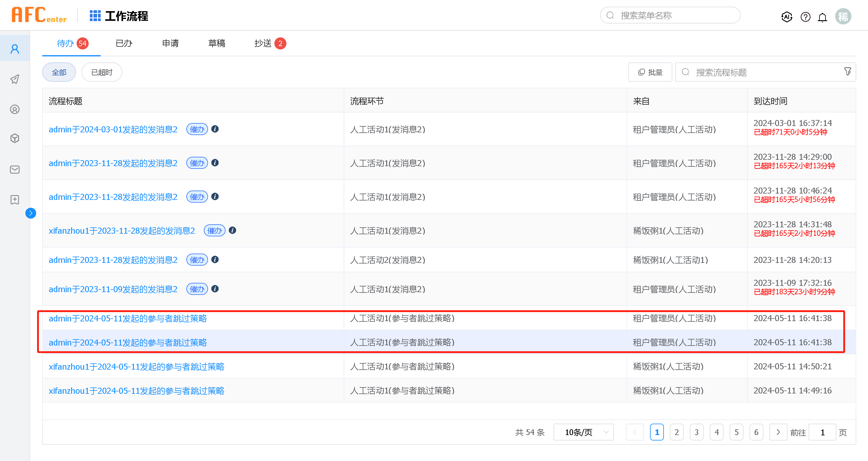Expand the left sidebar with blue arrow
Viewport: 868px width, 461px height.
31,213
